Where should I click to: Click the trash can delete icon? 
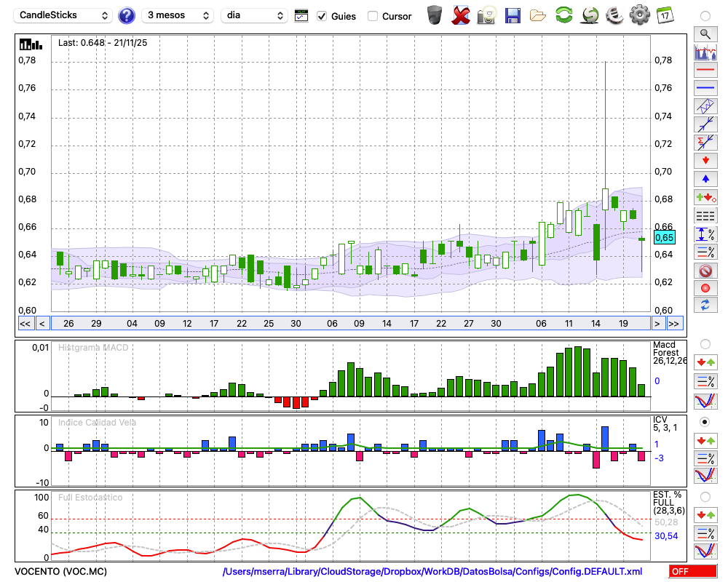click(x=435, y=15)
